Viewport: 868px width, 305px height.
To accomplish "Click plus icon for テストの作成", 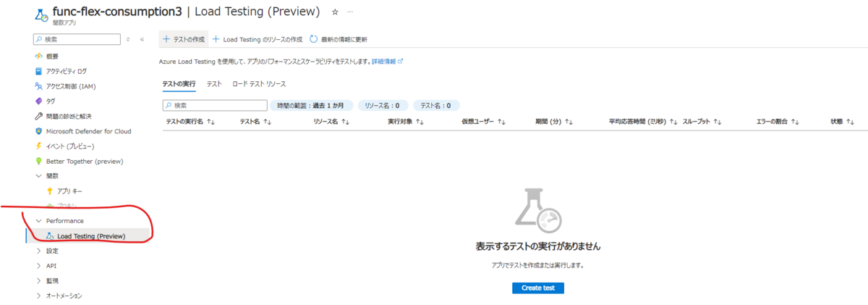I will [166, 39].
